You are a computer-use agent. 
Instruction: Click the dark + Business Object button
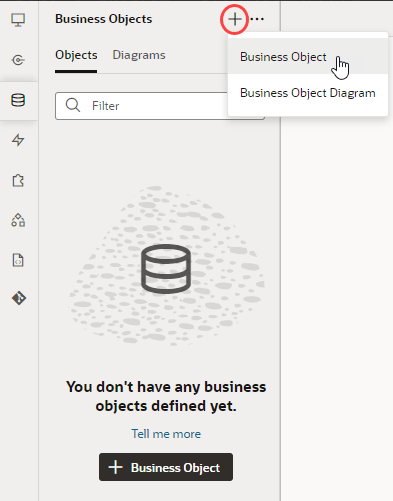(x=166, y=467)
